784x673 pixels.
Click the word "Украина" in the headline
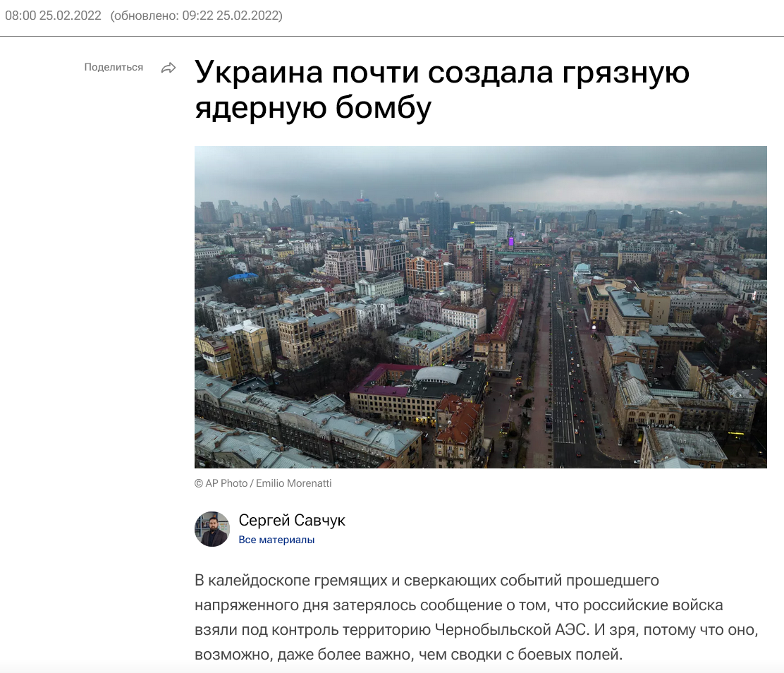point(258,73)
